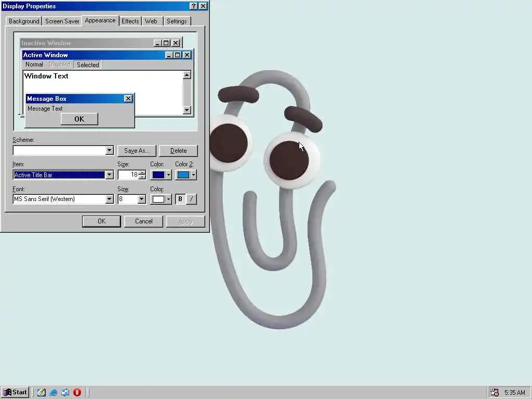Click preview scrollbar down arrow
This screenshot has width=532, height=399.
[187, 110]
